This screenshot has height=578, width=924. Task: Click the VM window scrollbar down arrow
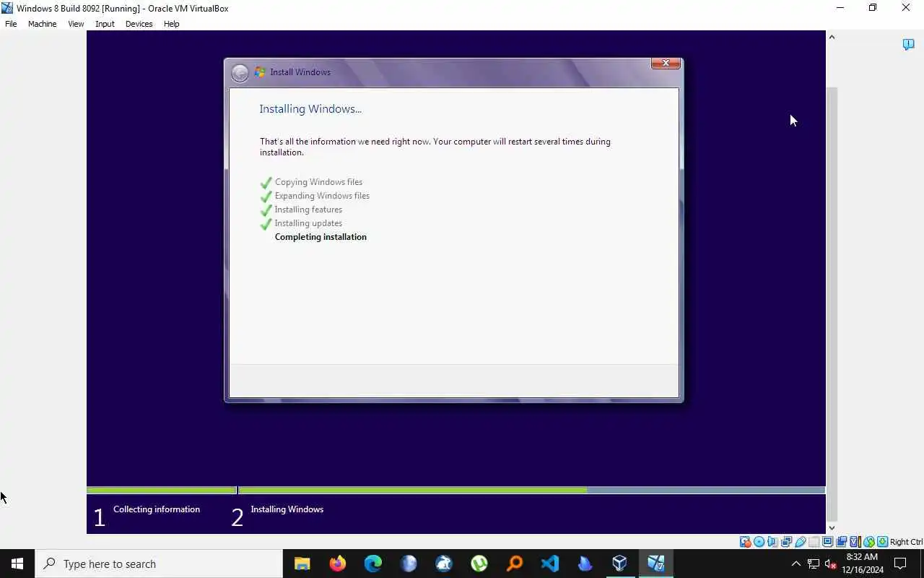832,528
